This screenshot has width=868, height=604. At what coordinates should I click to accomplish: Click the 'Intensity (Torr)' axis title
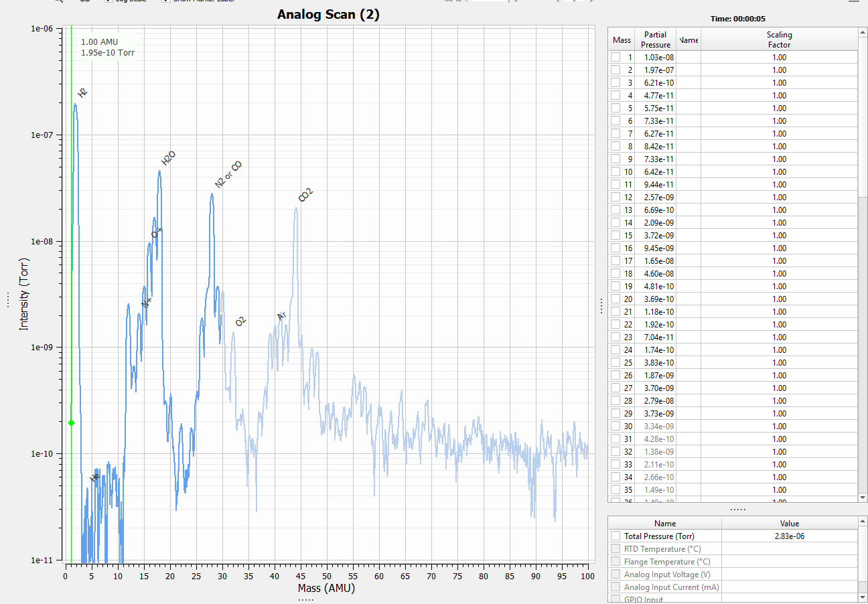pos(24,295)
